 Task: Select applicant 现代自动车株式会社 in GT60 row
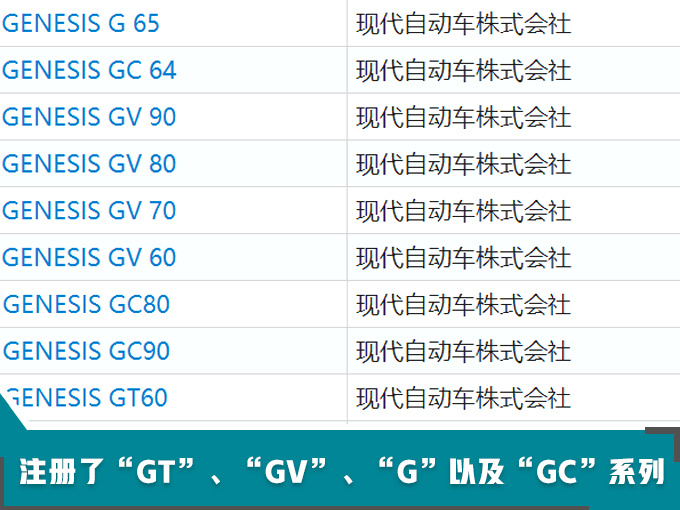click(463, 399)
